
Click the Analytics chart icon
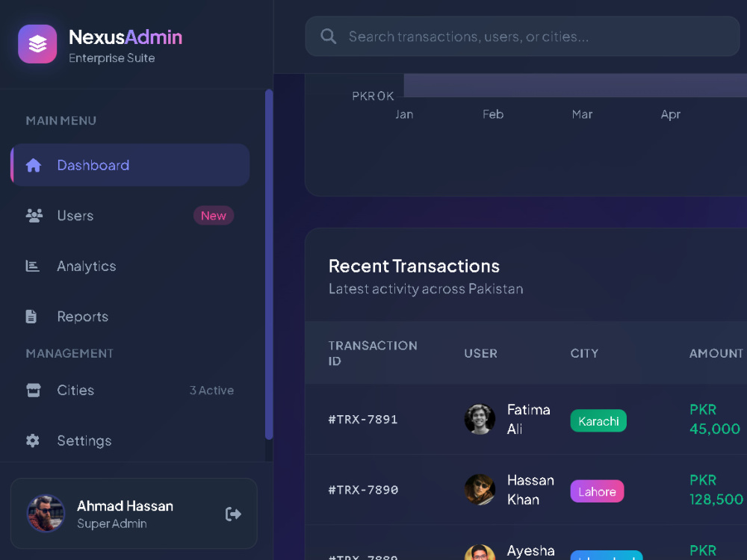[32, 266]
